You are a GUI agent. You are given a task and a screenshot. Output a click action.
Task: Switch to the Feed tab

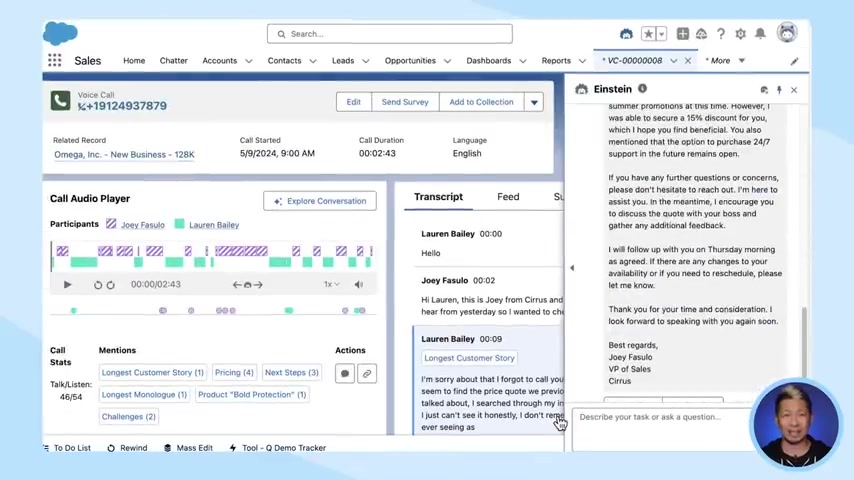pos(508,197)
